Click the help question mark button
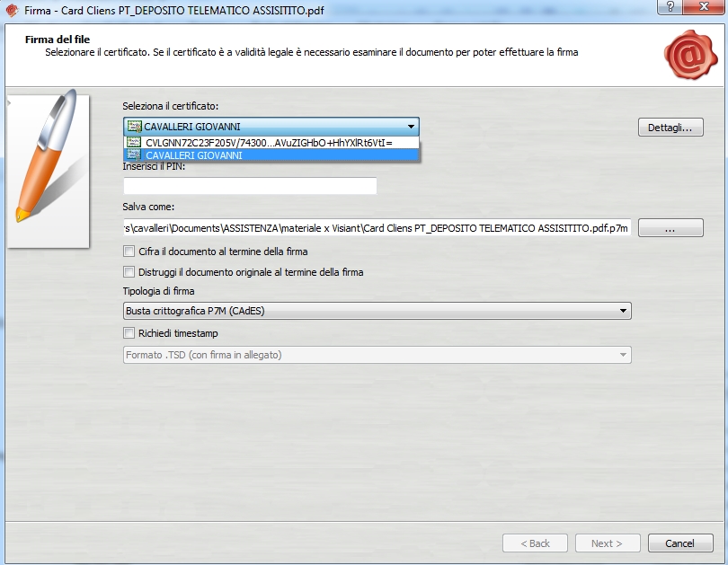This screenshot has width=728, height=565. tap(670, 7)
